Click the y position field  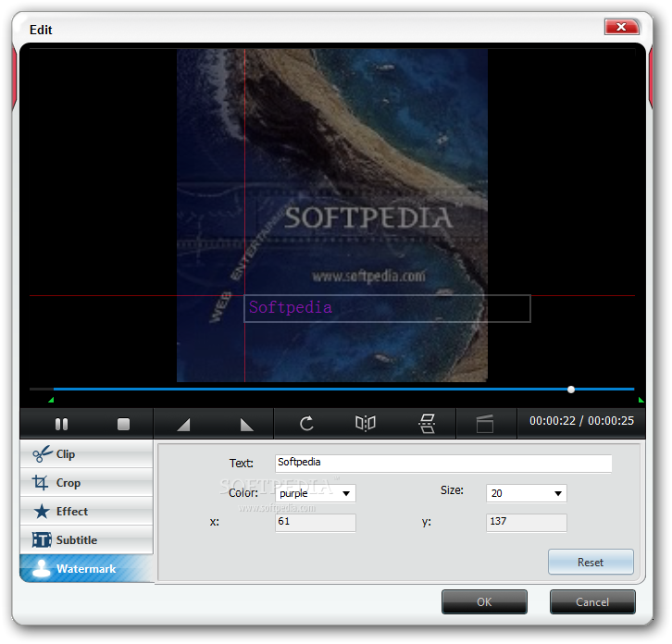point(527,522)
